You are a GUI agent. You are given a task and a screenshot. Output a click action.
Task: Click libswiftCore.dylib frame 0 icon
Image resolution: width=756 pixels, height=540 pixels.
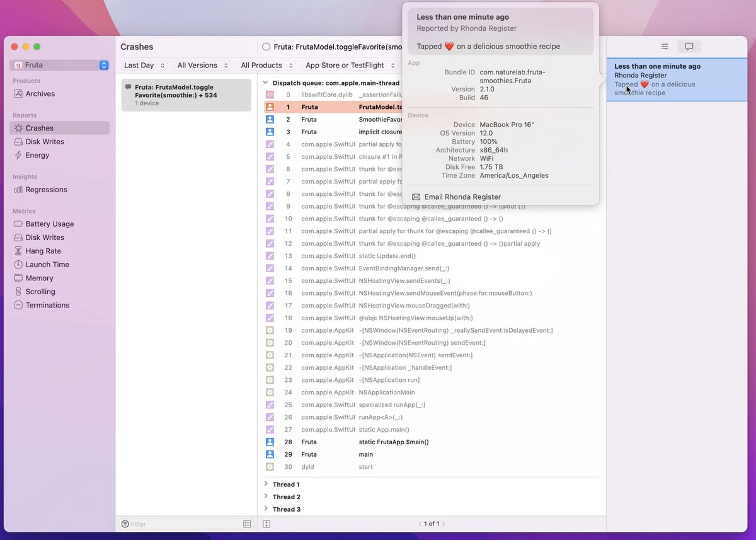(x=270, y=95)
